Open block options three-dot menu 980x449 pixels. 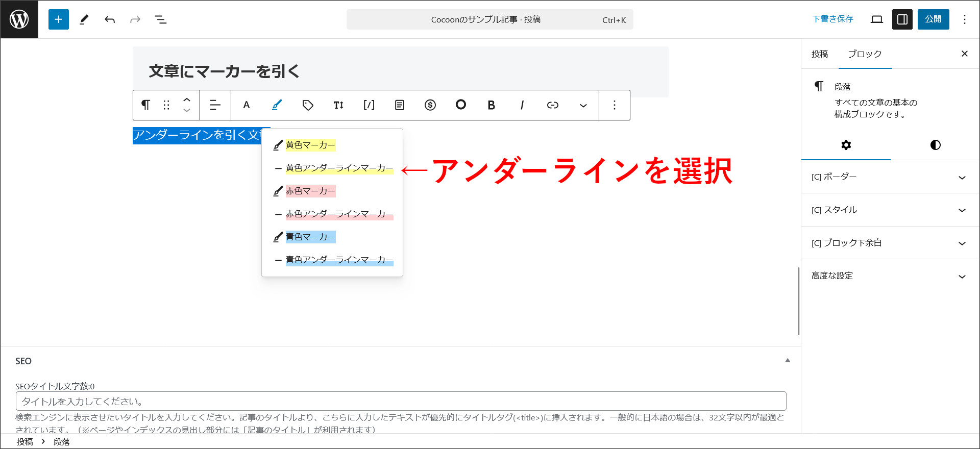(615, 105)
